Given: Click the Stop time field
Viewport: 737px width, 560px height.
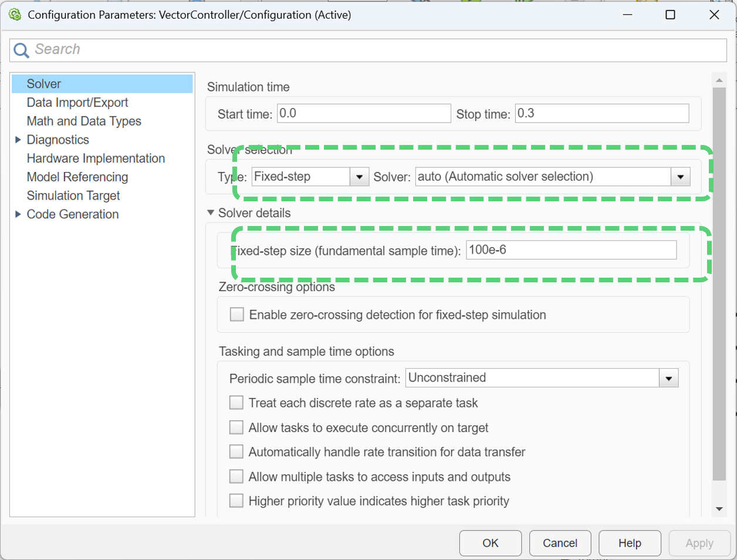Looking at the screenshot, I should tap(602, 113).
